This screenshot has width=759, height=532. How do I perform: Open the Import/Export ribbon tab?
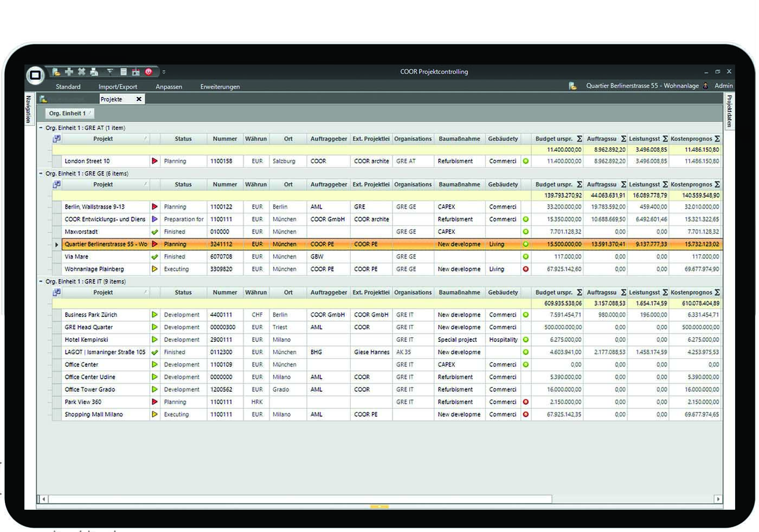[118, 87]
